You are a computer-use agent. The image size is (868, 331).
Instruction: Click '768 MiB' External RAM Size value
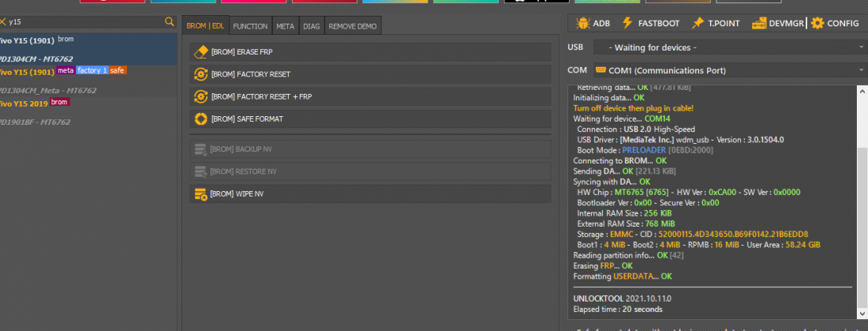tap(660, 224)
